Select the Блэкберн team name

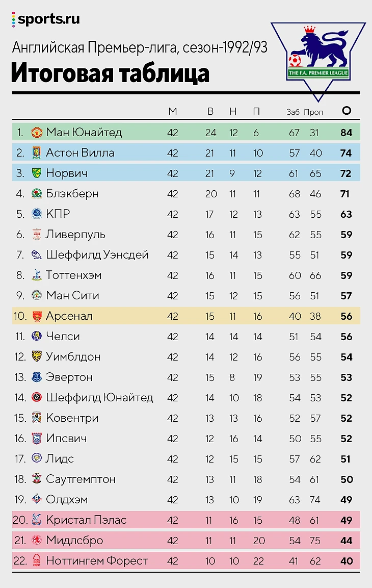(x=72, y=193)
